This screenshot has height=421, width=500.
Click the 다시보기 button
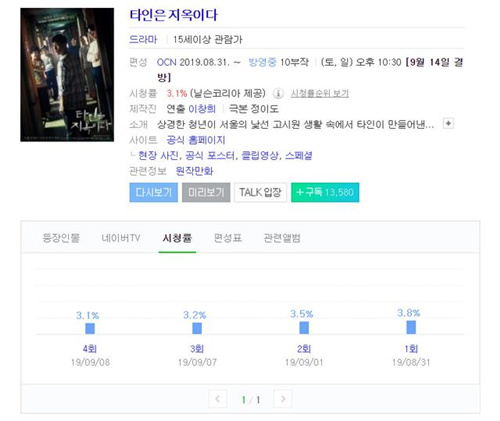153,192
